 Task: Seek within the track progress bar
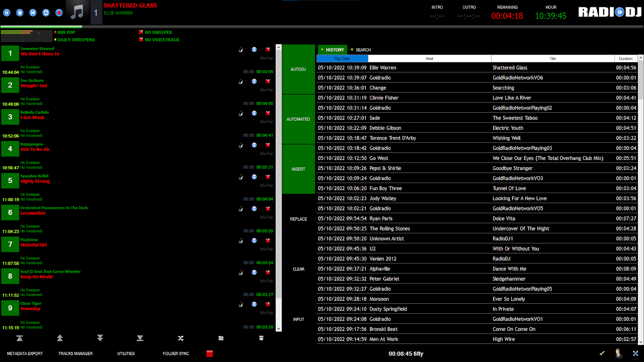point(322,27)
